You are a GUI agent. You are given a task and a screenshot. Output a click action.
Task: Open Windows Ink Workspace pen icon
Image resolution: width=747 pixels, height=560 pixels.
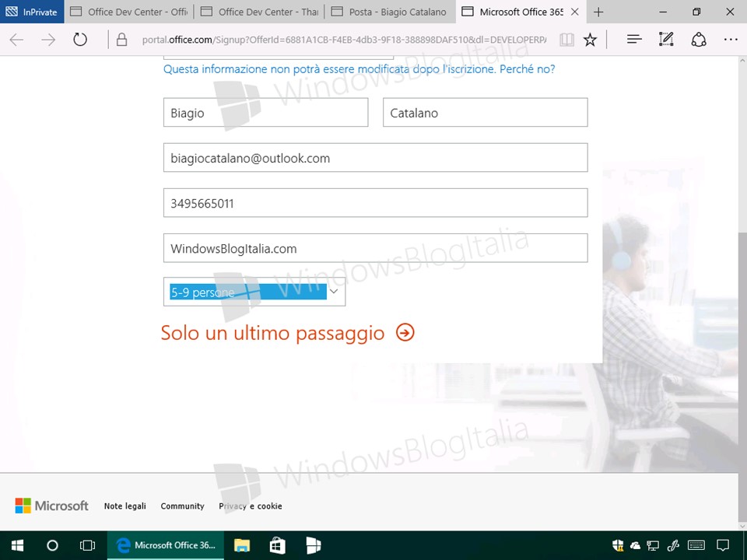coord(673,546)
